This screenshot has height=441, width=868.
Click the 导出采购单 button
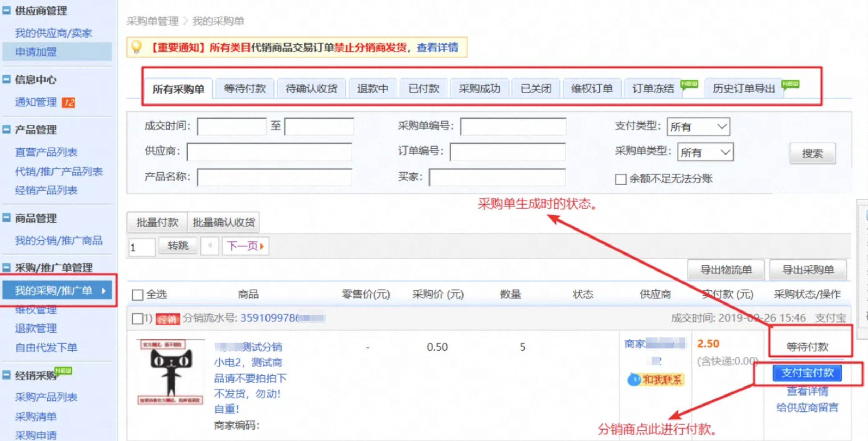[x=808, y=269]
